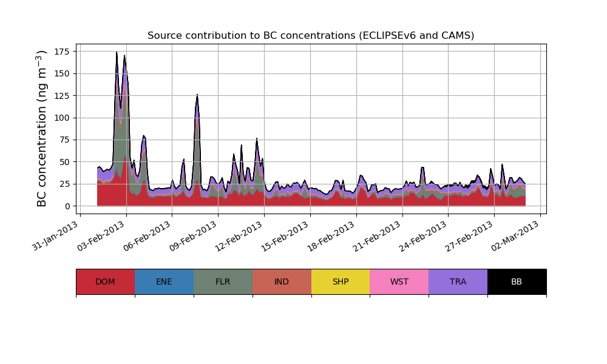
Task: Click the chart title about BC concentrations
Action: point(311,36)
